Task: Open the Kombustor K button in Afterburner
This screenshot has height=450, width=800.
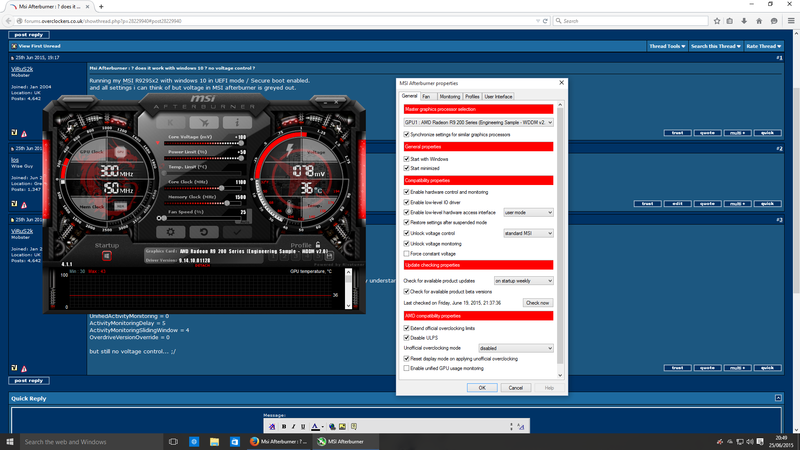Action: (x=170, y=122)
